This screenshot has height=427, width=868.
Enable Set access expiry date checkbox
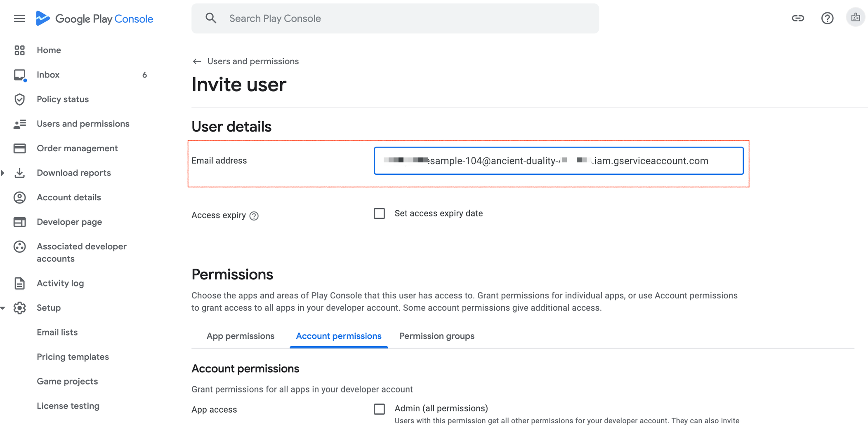(x=379, y=213)
